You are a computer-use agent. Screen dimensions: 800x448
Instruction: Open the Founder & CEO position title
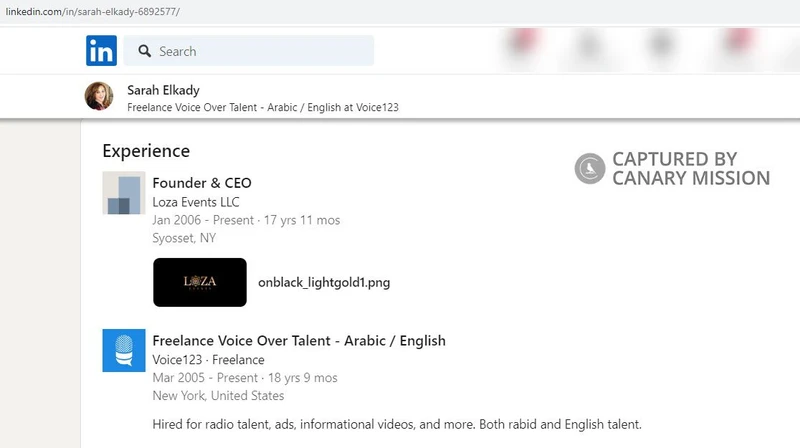202,183
